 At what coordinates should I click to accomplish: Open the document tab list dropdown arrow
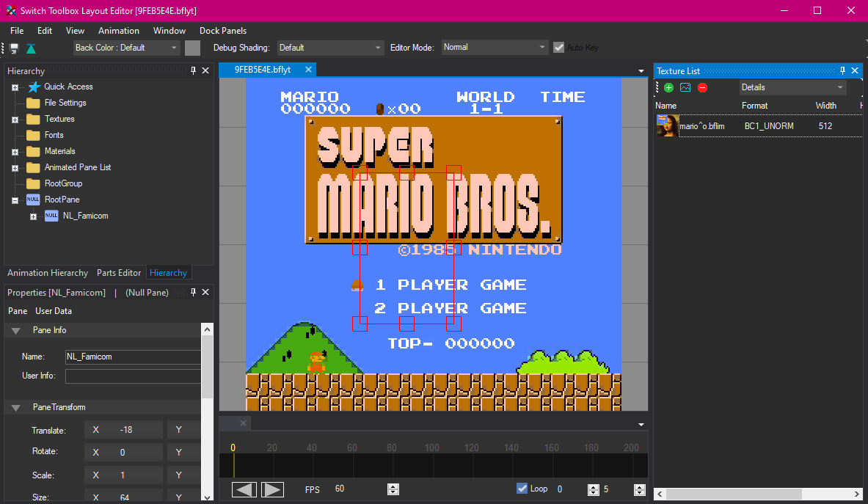(641, 71)
